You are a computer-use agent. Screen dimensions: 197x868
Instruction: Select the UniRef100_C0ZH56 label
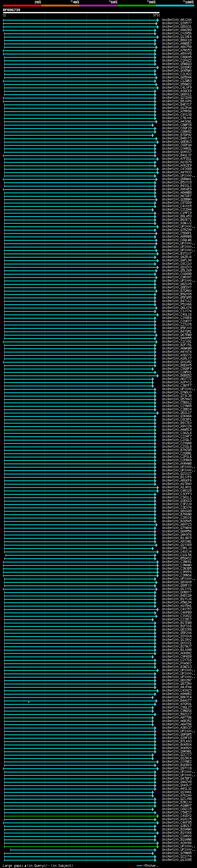pyautogui.click(x=177, y=33)
